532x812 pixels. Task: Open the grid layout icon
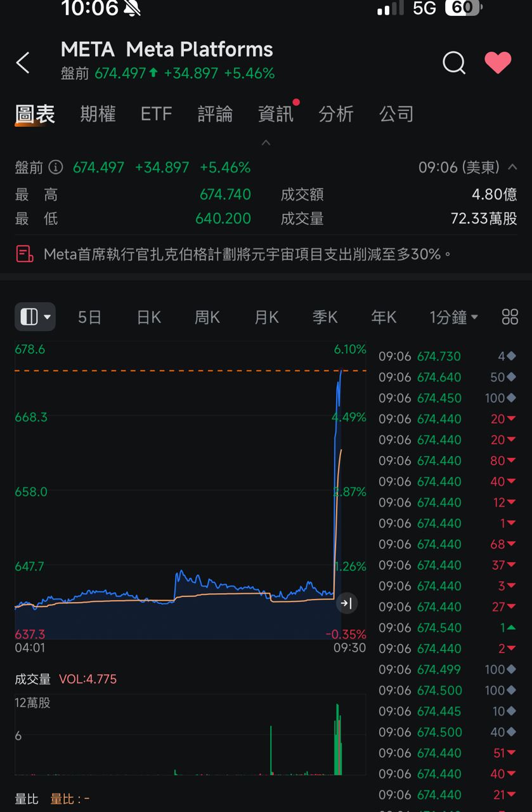[x=510, y=317]
